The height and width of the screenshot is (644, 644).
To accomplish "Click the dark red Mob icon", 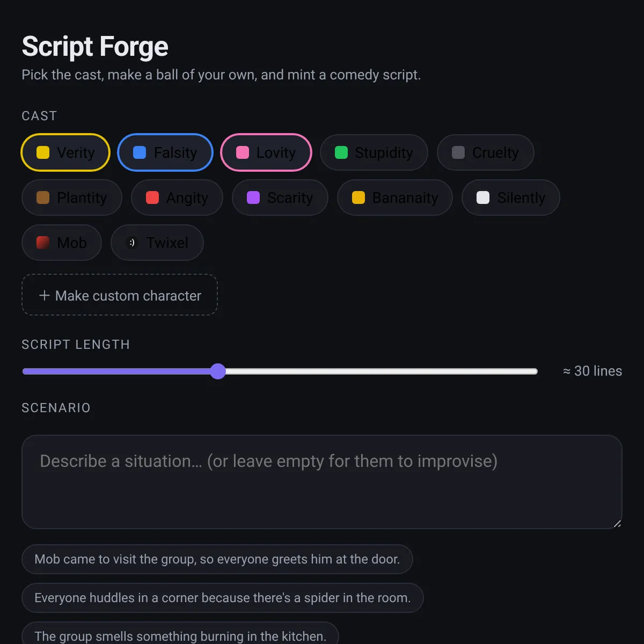I will click(43, 243).
